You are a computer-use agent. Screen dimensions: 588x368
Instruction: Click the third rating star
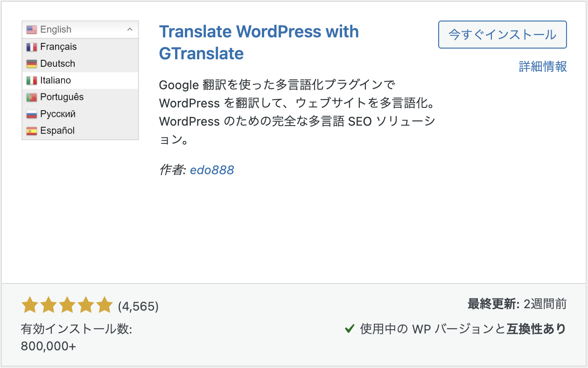tap(67, 305)
